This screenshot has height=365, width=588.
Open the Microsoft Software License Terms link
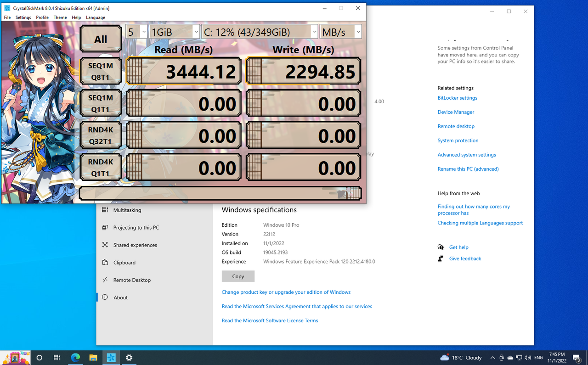270,320
